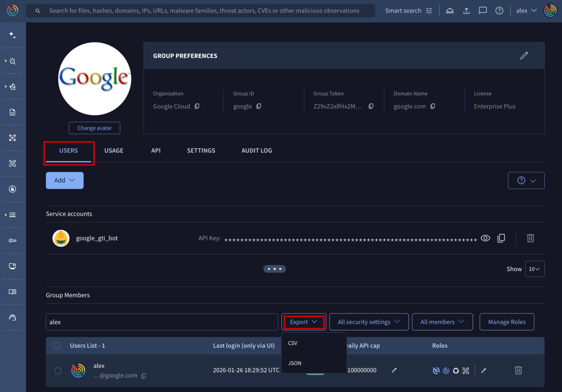The image size is (562, 392).
Task: Open the AUDIT LOG tab
Action: (257, 151)
